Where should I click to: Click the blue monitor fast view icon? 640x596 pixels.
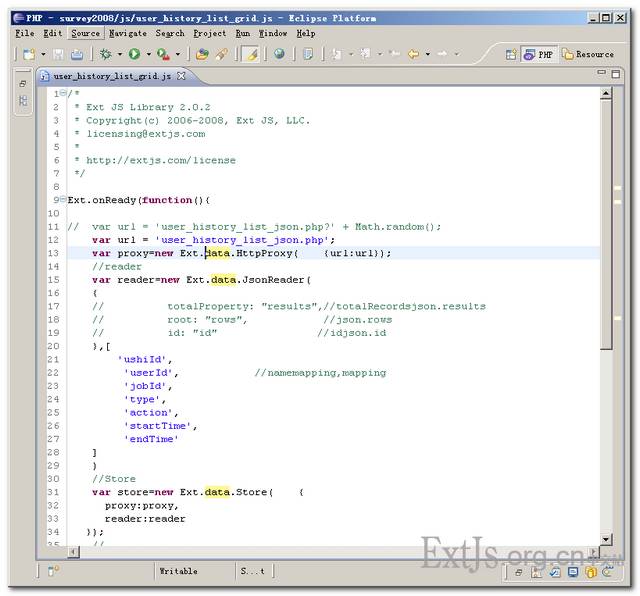click(x=573, y=572)
